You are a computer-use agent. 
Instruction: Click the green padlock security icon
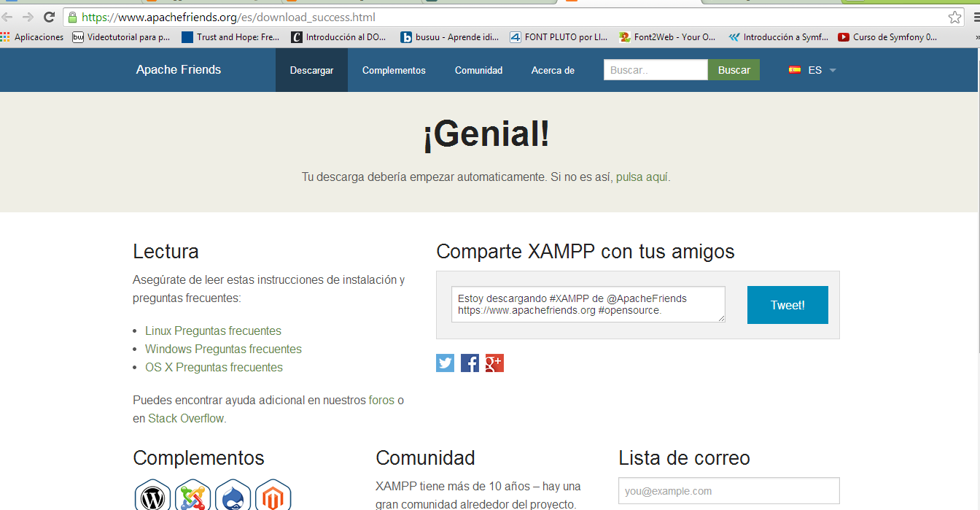72,17
